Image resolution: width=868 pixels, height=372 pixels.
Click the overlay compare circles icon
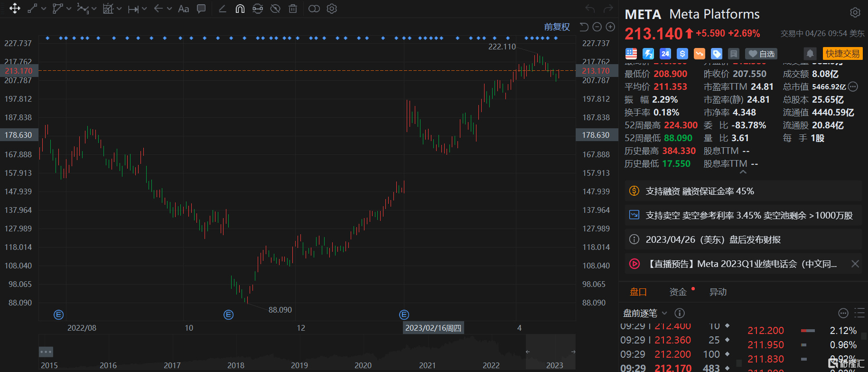coord(314,9)
